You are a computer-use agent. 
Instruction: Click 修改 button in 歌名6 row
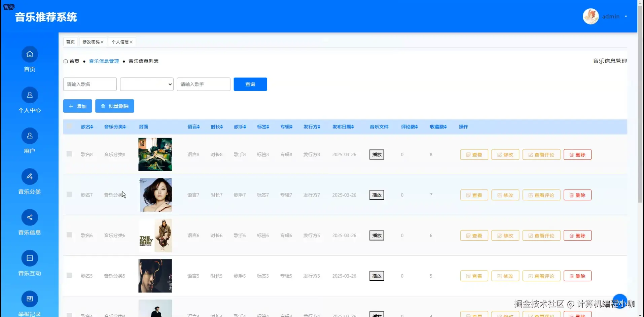pos(505,236)
